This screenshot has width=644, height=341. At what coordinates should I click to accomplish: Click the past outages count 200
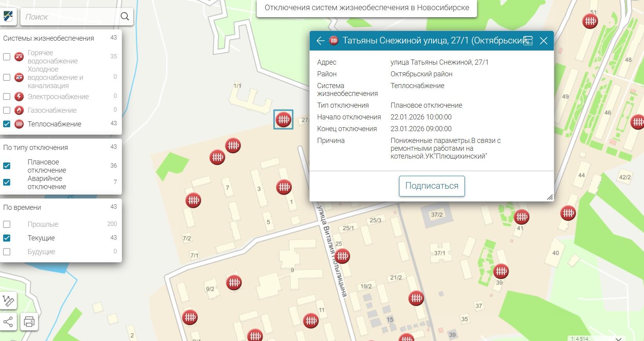pyautogui.click(x=112, y=224)
